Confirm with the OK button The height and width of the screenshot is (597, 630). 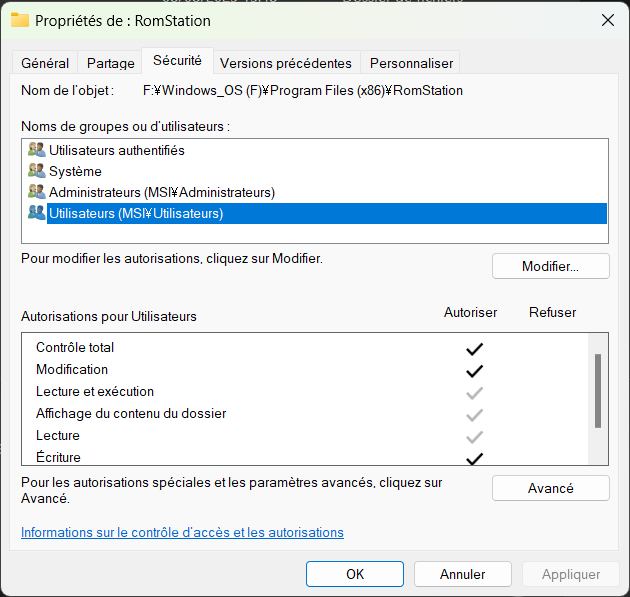(x=355, y=574)
